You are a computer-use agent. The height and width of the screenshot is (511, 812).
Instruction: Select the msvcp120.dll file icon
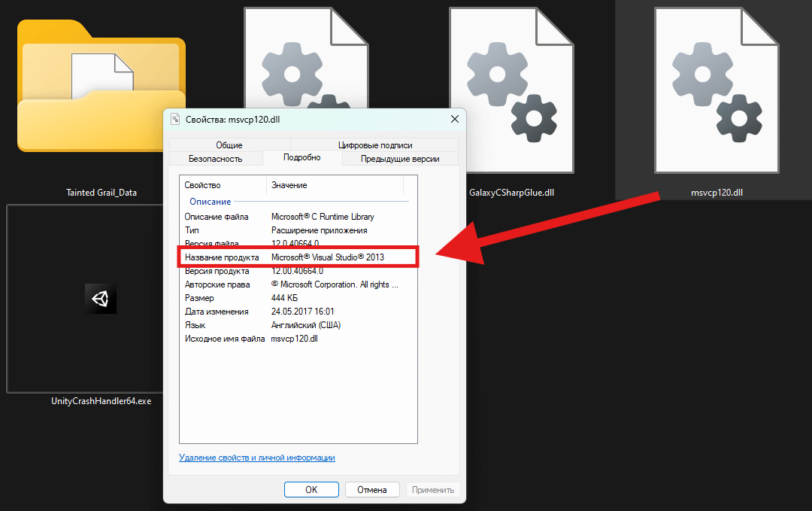pyautogui.click(x=717, y=90)
